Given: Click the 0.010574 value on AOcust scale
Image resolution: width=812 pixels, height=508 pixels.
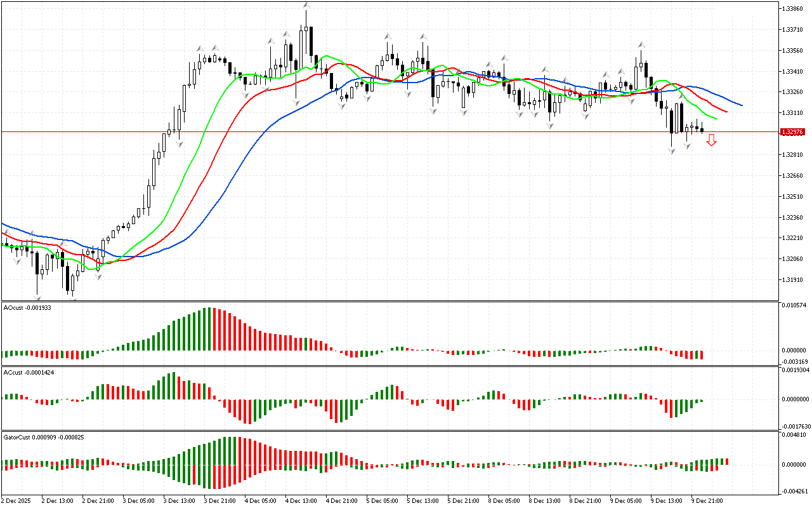Looking at the screenshot, I should point(796,305).
